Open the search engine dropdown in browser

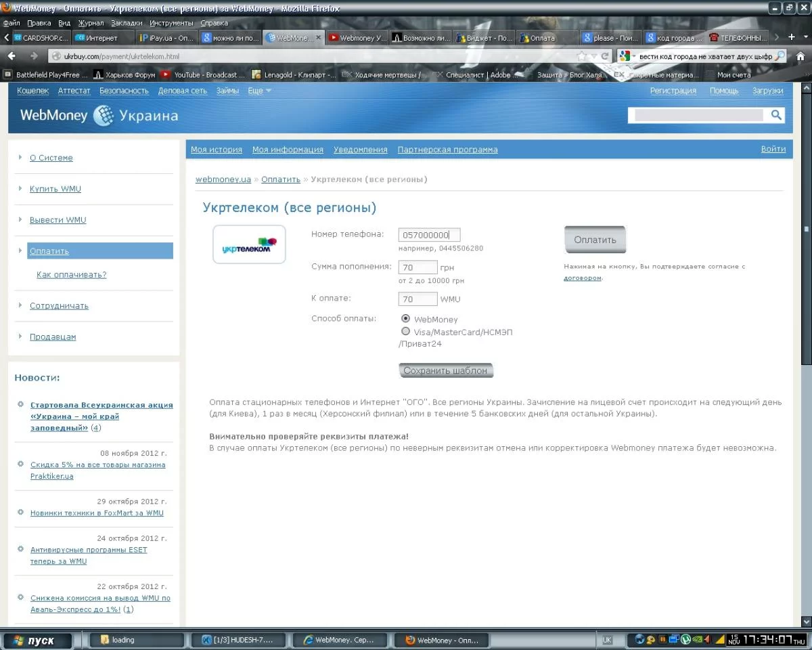coord(627,56)
